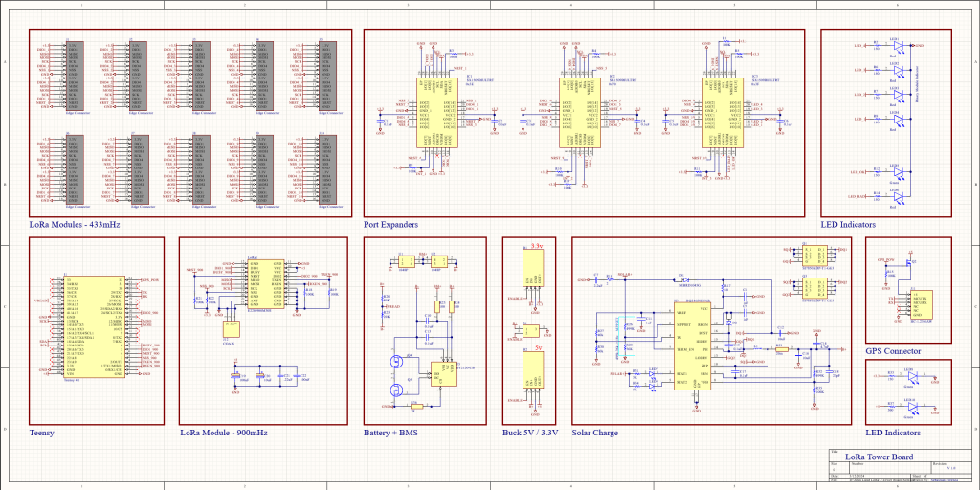
Task: Click the Q4 MOSFET symbol in Battery section
Action: coord(397,362)
